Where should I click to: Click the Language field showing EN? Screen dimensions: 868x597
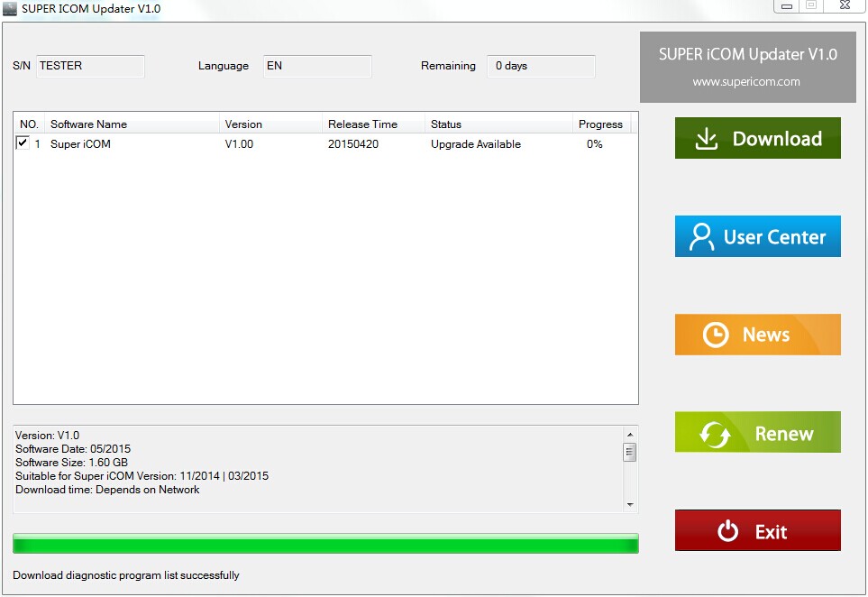tap(317, 66)
